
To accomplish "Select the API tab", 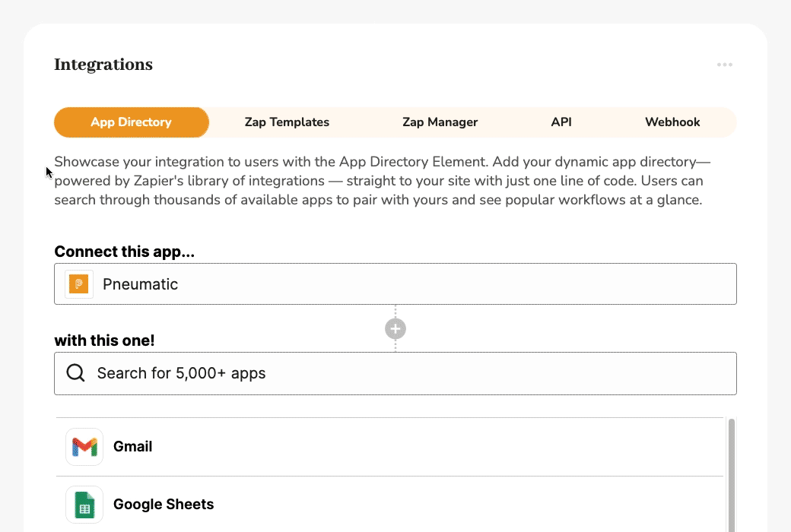I will point(561,122).
